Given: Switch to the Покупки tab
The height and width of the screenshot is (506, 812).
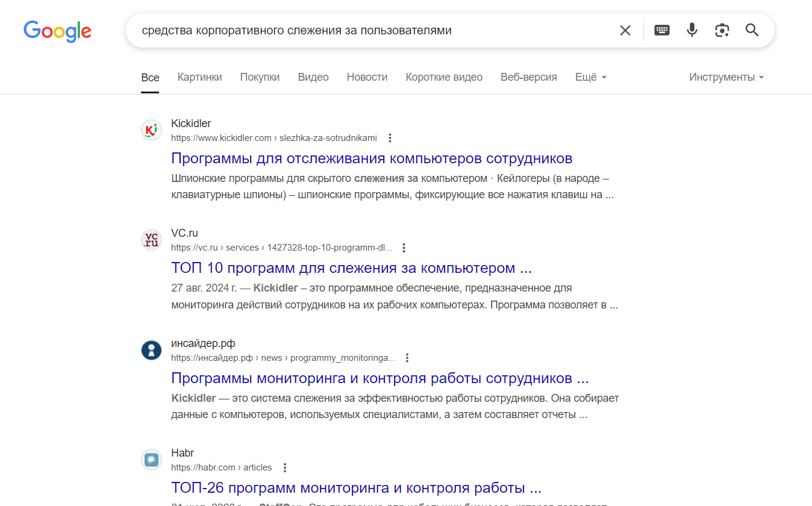Looking at the screenshot, I should click(x=260, y=77).
